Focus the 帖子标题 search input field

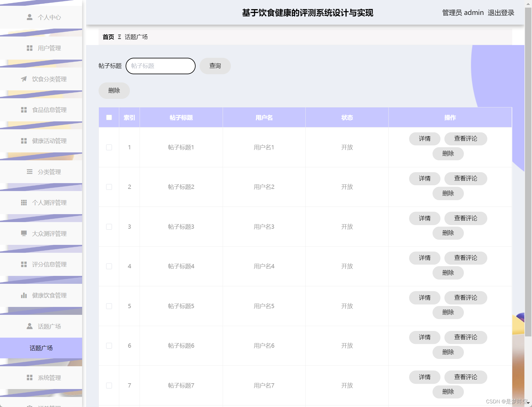pos(161,66)
